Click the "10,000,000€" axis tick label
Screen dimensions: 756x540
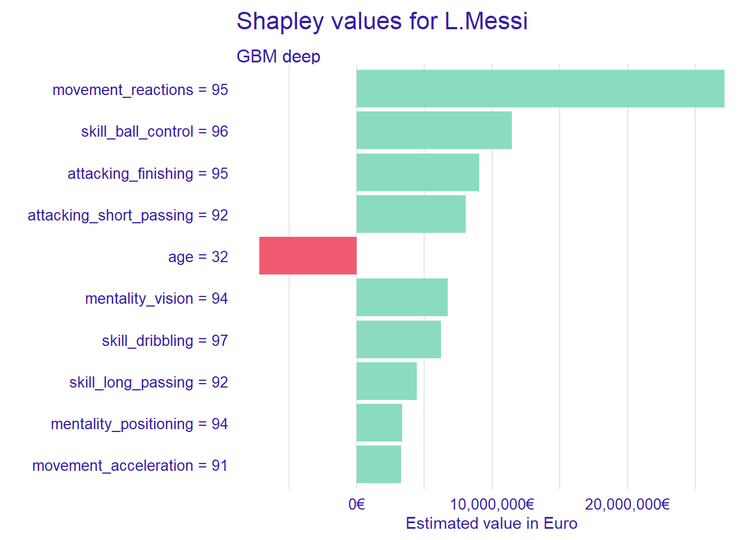coord(492,504)
